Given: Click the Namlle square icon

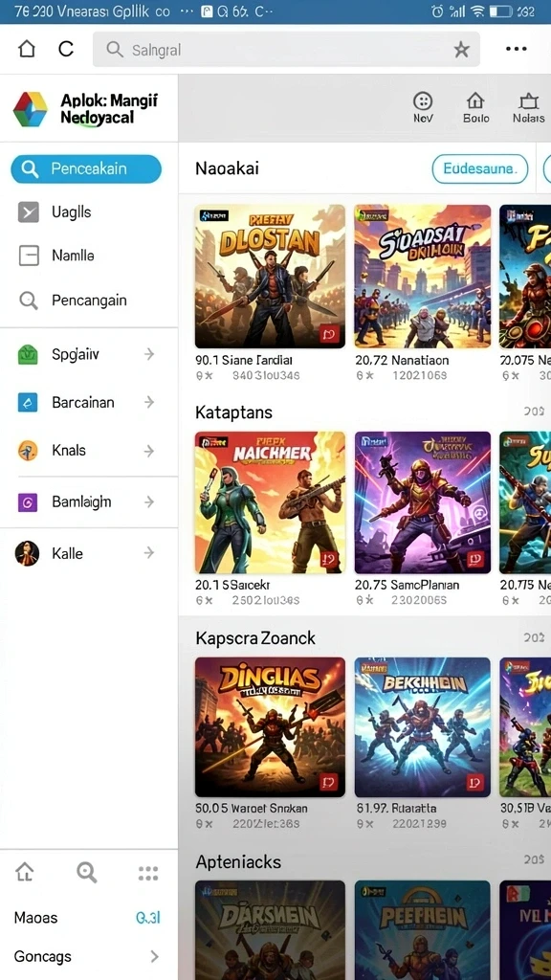Looking at the screenshot, I should pos(29,256).
